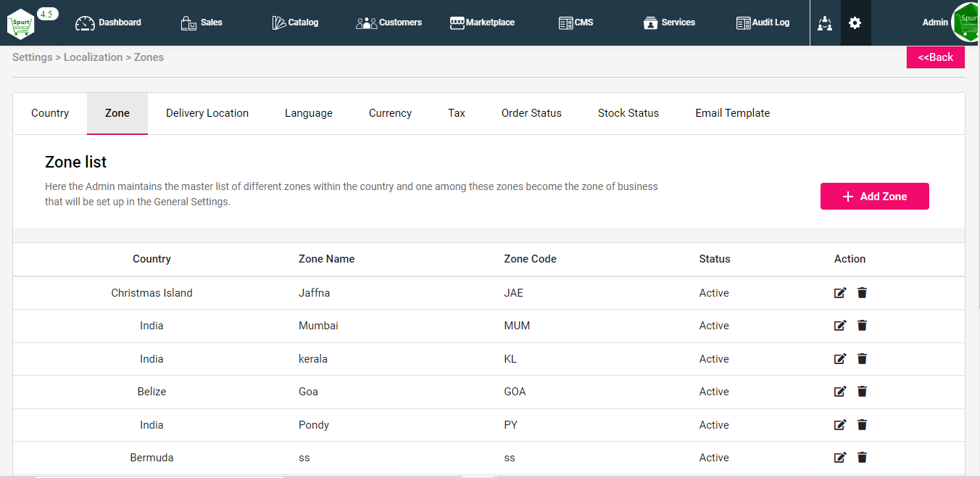This screenshot has width=980, height=478.
Task: Click Zones in the breadcrumb
Action: [x=149, y=57]
